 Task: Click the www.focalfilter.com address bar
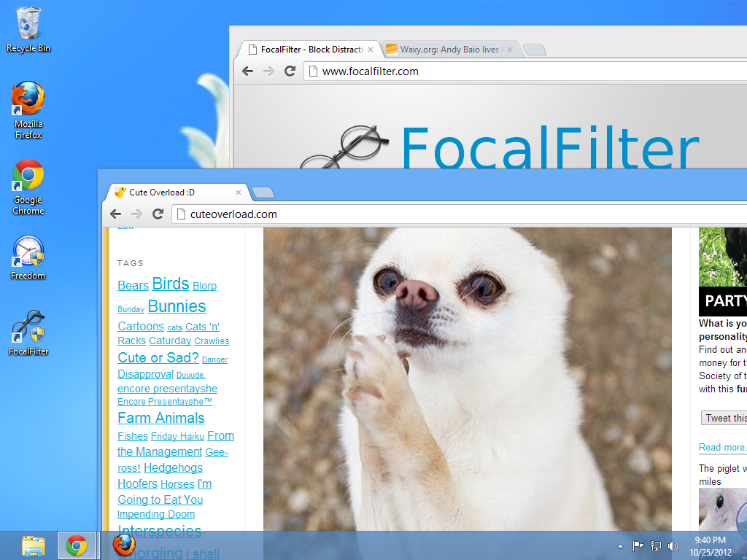point(525,71)
